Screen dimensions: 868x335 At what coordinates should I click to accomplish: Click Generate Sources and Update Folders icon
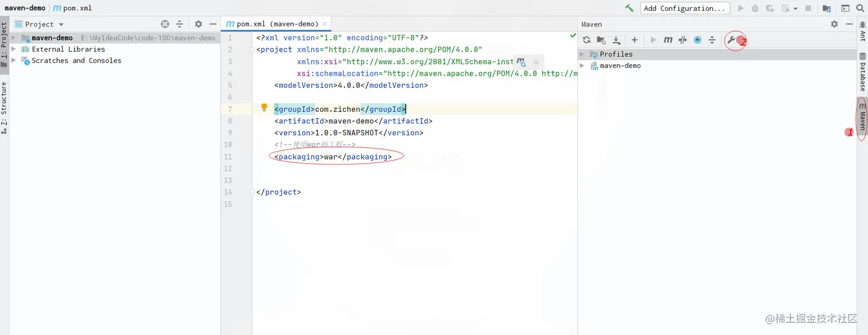(x=601, y=40)
